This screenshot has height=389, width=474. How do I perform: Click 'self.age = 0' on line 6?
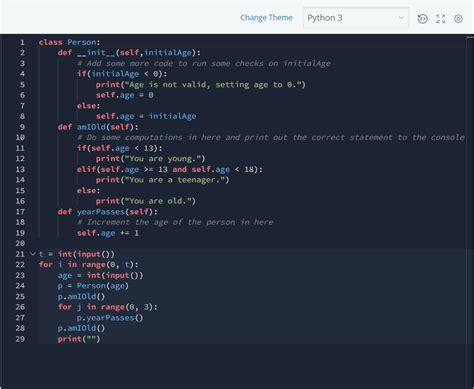[x=125, y=95]
